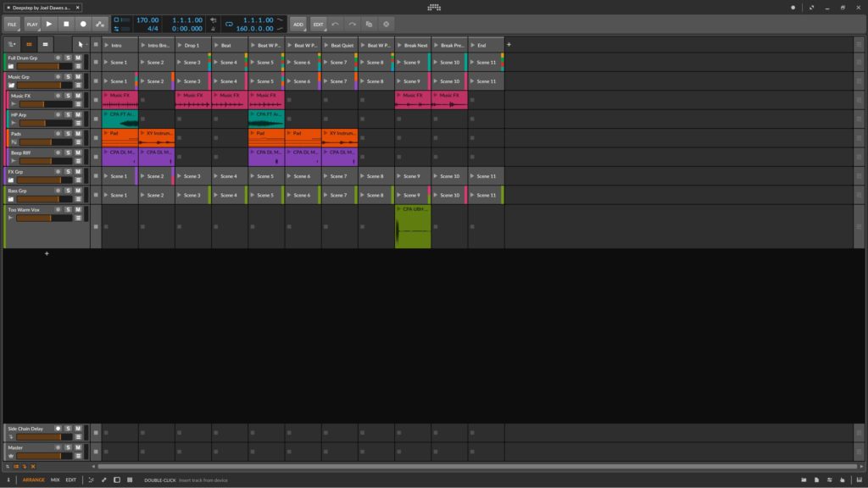Expand the EDIT menu dropdown
This screenshot has height=488, width=868.
318,25
